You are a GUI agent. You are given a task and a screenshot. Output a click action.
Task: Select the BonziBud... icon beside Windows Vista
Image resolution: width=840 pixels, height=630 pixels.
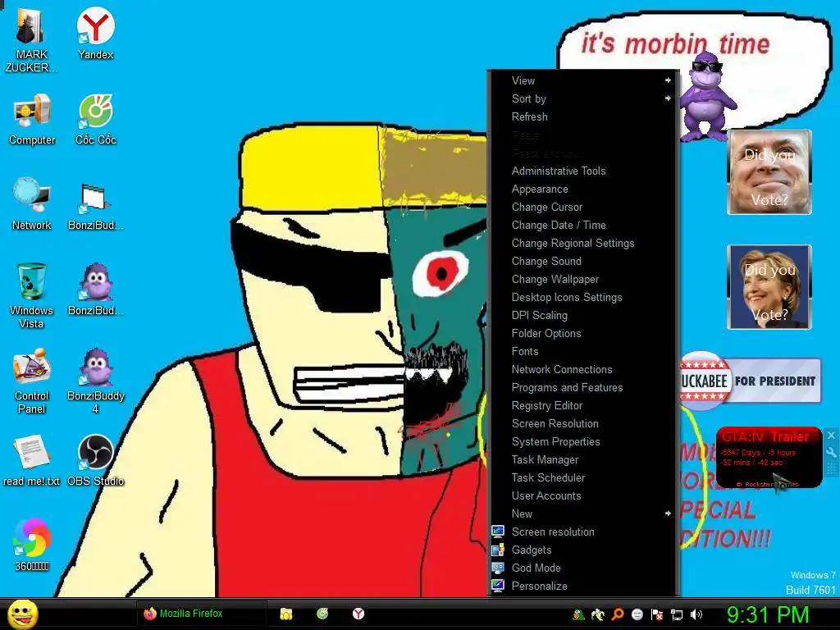pyautogui.click(x=95, y=290)
